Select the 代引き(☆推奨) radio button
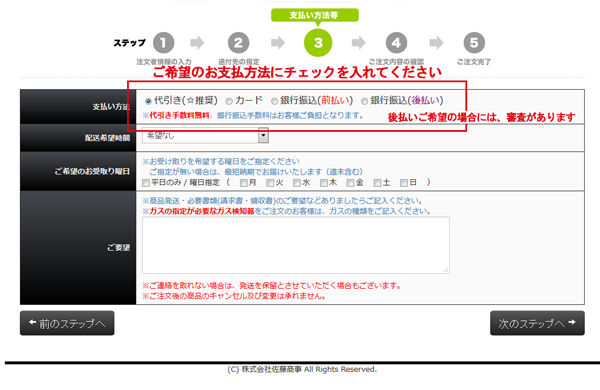The width and height of the screenshot is (600, 390). click(148, 101)
